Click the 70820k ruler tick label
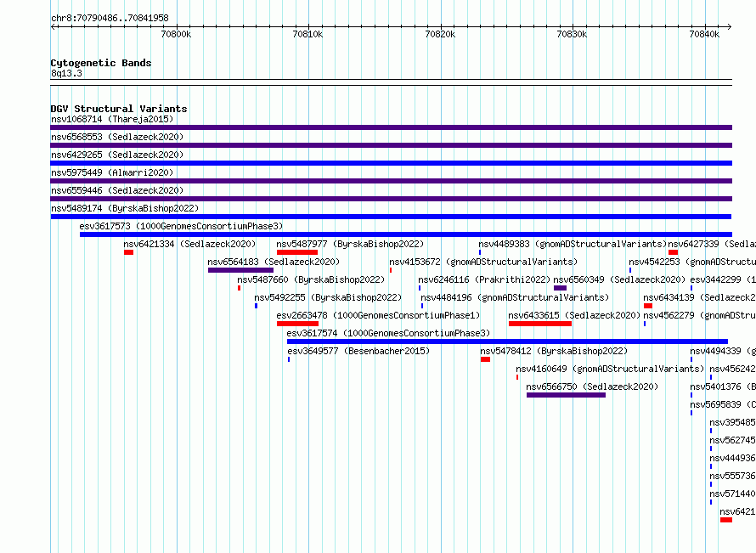756x553 pixels. 440,34
